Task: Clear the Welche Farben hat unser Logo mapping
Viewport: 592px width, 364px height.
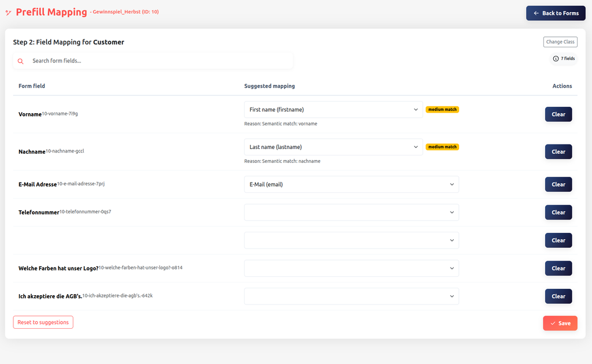Action: pyautogui.click(x=558, y=268)
